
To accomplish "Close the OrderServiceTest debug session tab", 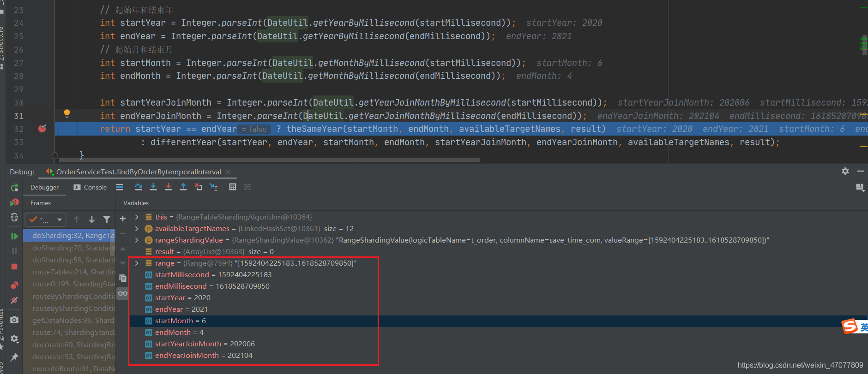I will 228,172.
